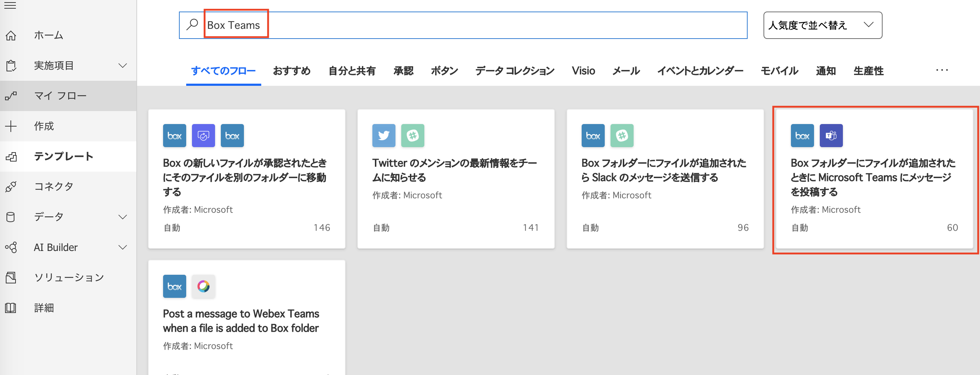Open the イベントとカレンダー category tab

coord(700,71)
